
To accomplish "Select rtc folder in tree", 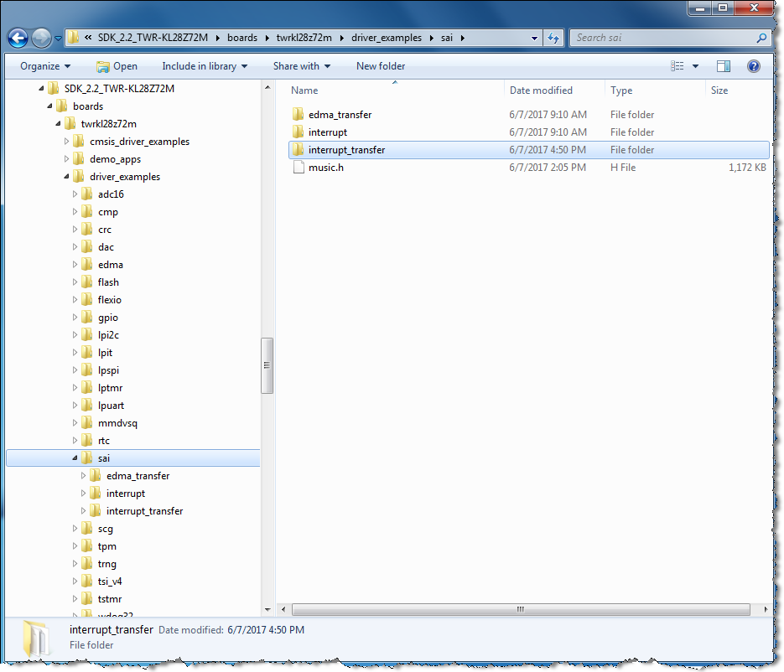I will pyautogui.click(x=103, y=441).
